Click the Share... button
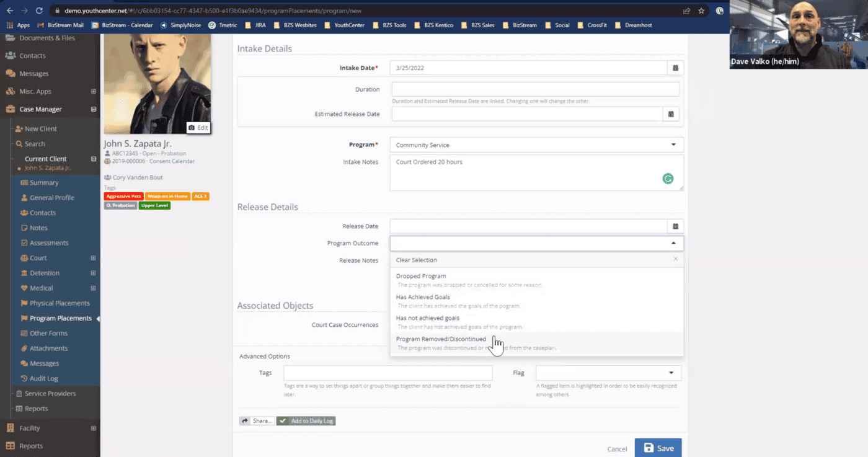This screenshot has height=457, width=868. click(257, 420)
